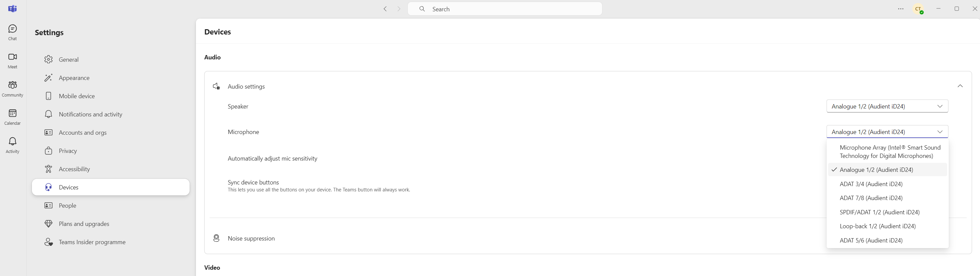
Task: Click in the Search box
Action: coord(505,9)
